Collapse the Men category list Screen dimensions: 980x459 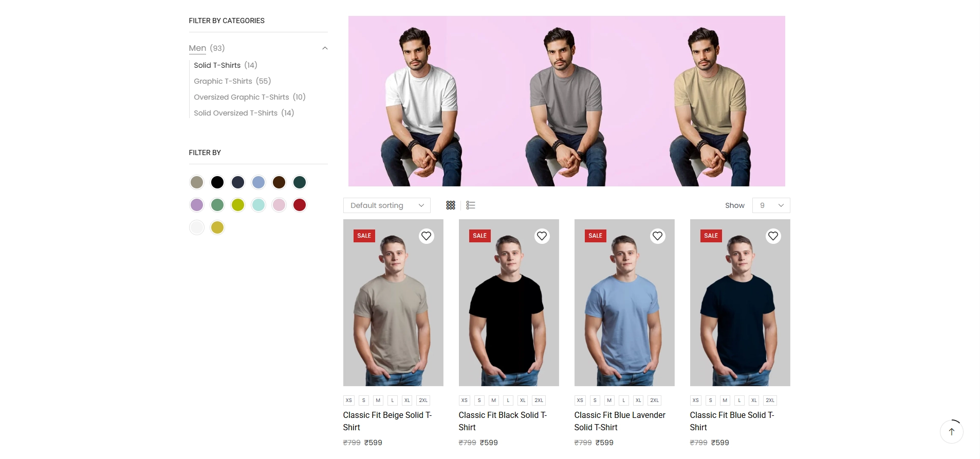[x=325, y=48]
